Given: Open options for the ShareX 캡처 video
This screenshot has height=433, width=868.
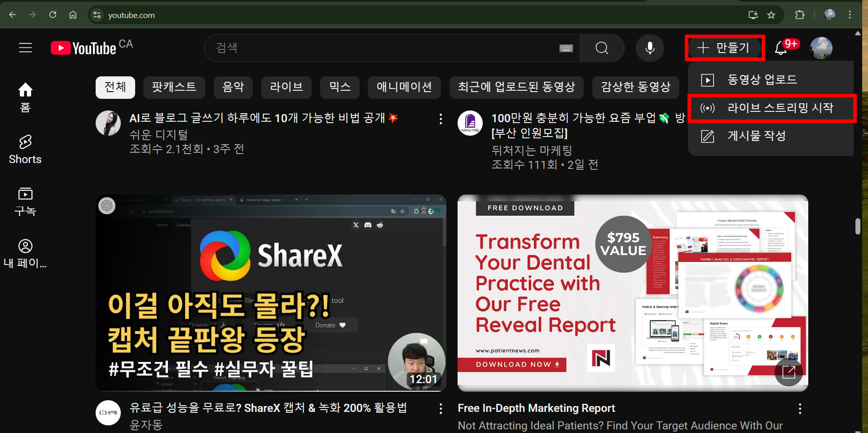Looking at the screenshot, I should click(441, 408).
